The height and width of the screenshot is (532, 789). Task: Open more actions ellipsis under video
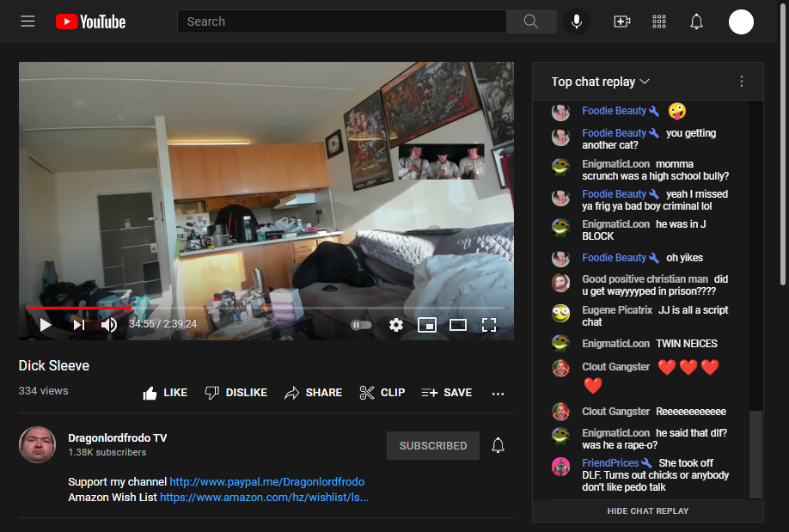tap(498, 394)
